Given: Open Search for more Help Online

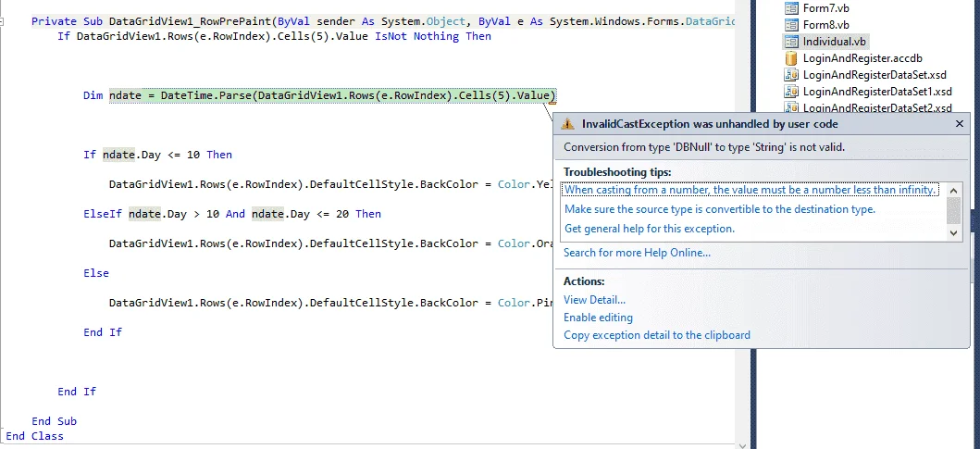Looking at the screenshot, I should 637,253.
